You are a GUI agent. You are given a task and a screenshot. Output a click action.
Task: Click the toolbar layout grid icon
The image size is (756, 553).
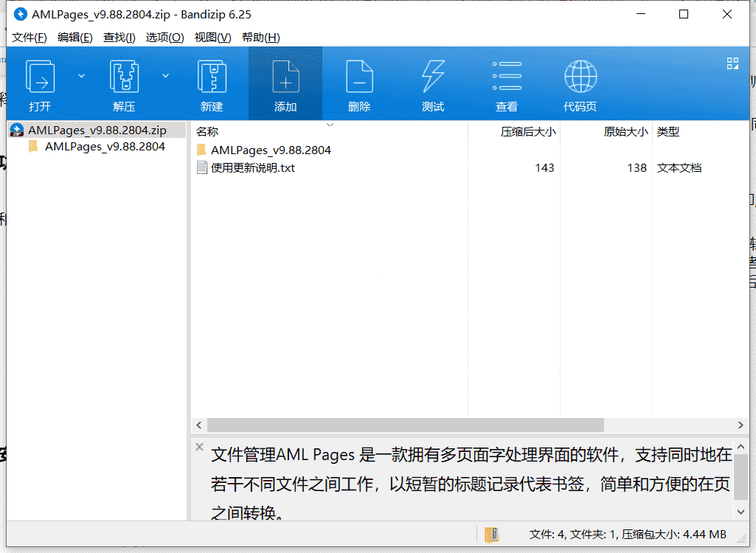[732, 63]
